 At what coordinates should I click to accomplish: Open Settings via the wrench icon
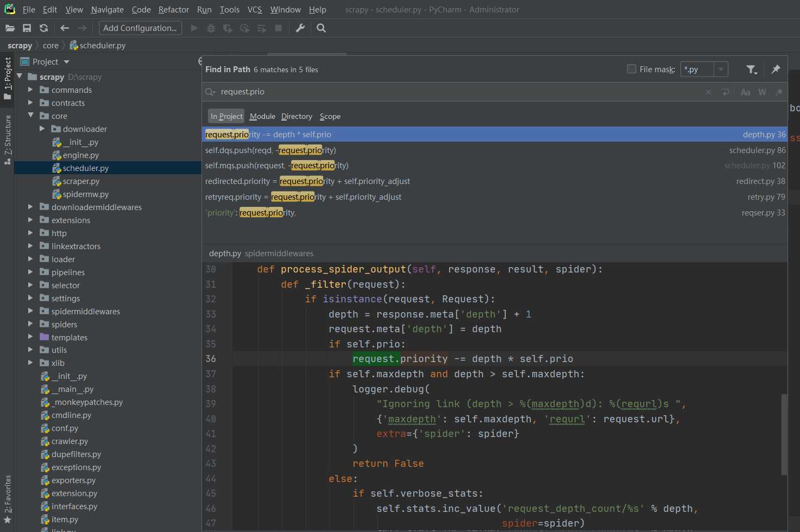(300, 28)
